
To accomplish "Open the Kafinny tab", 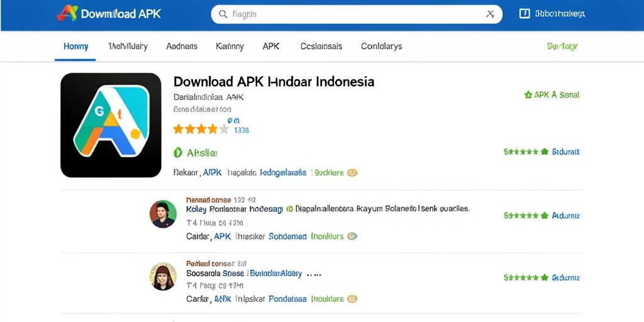I will pos(230,47).
